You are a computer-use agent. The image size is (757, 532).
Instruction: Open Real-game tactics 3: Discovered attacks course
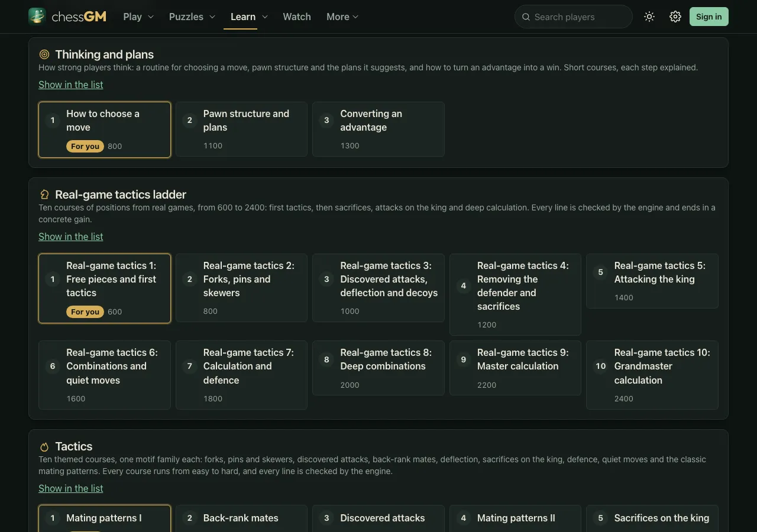coord(378,288)
